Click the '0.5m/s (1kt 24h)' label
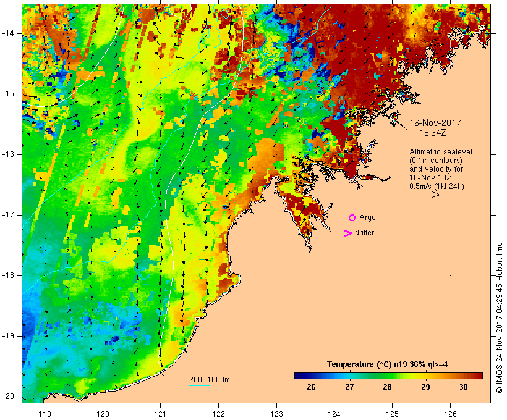Viewport: 507px width, 420px height. point(437,187)
